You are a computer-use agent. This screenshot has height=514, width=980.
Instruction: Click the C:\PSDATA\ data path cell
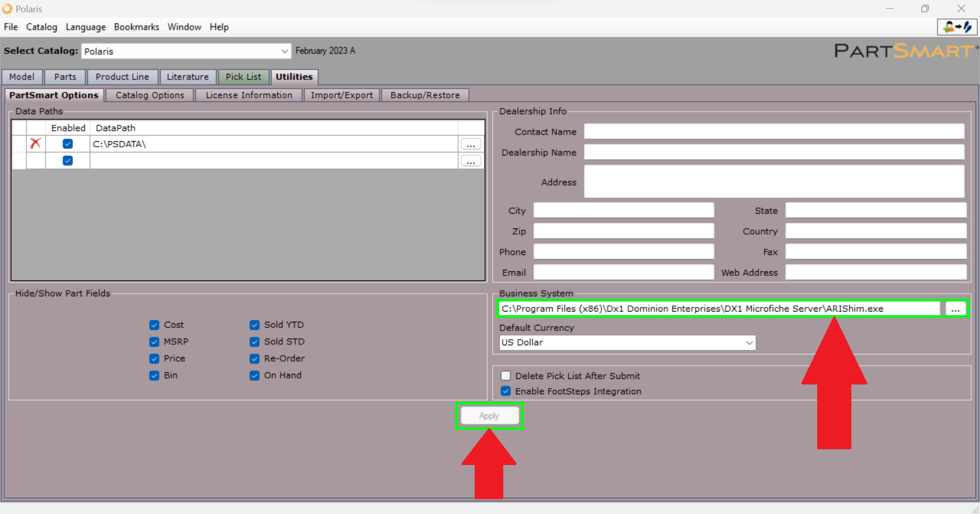[274, 144]
